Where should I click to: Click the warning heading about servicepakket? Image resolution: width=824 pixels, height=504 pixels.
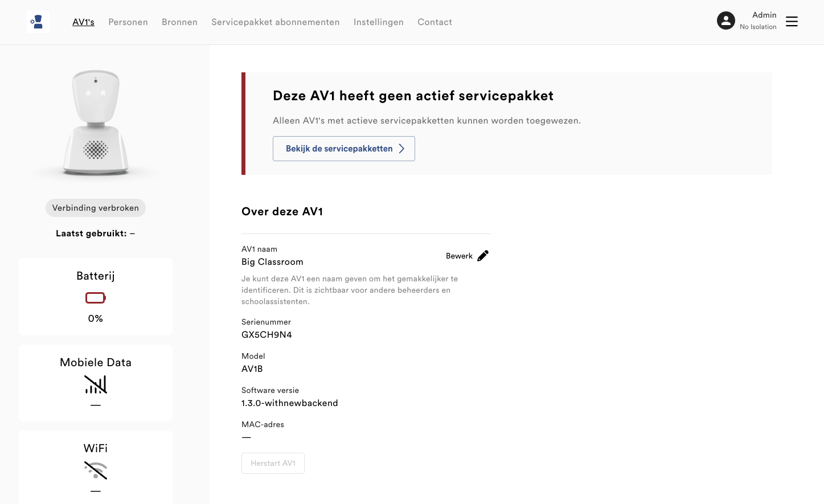click(x=413, y=96)
